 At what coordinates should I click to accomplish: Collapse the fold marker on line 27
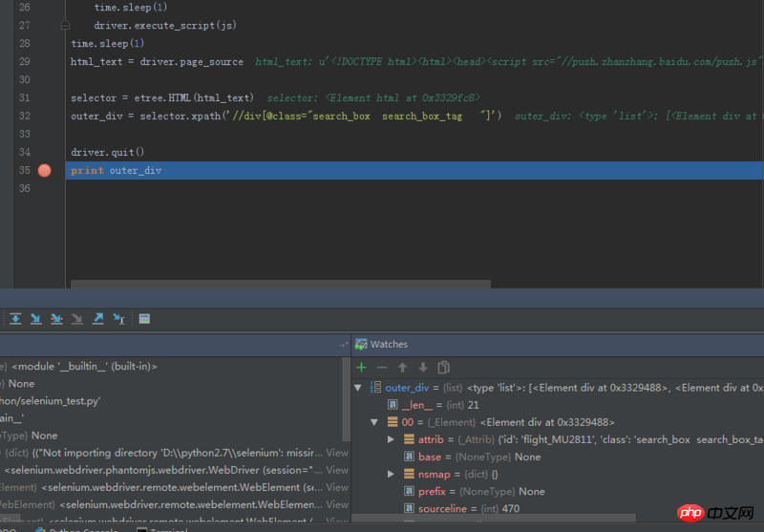click(x=65, y=26)
